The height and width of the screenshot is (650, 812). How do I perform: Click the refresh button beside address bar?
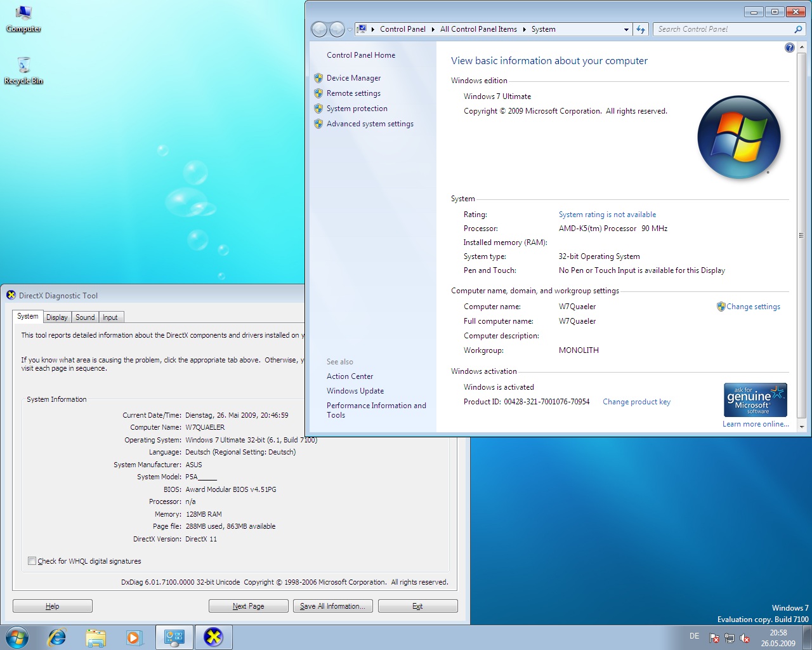click(x=641, y=29)
